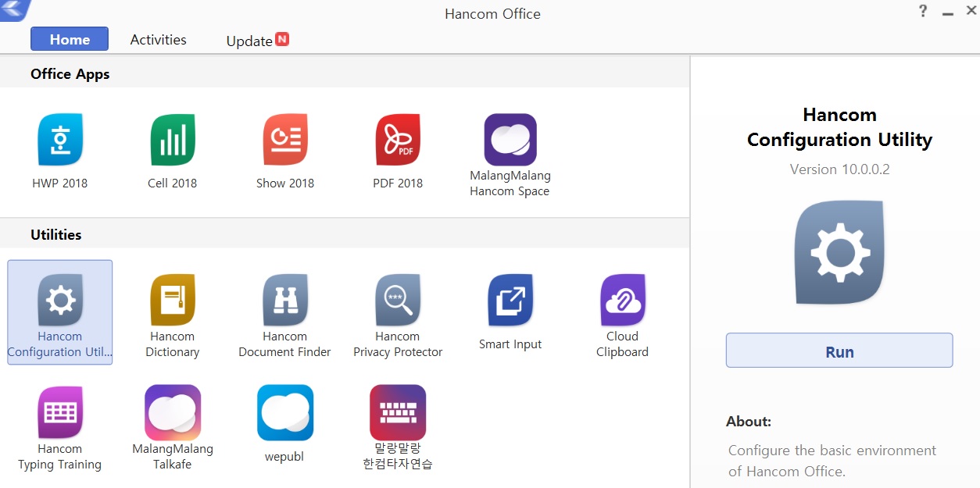Click the Utilities section header
This screenshot has width=980, height=488.
click(x=55, y=234)
